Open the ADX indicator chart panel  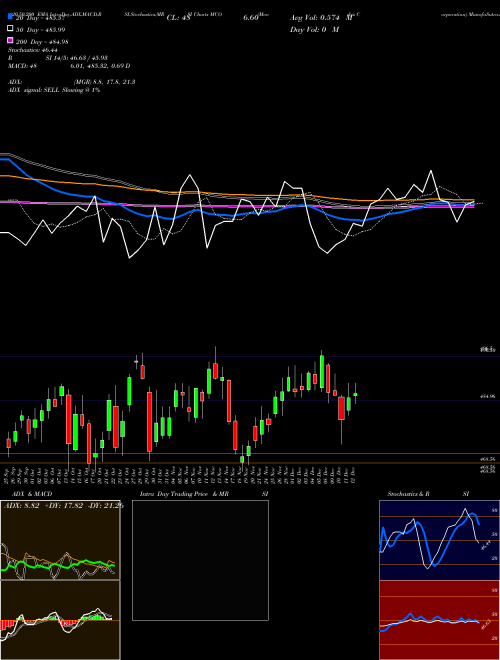click(x=60, y=540)
